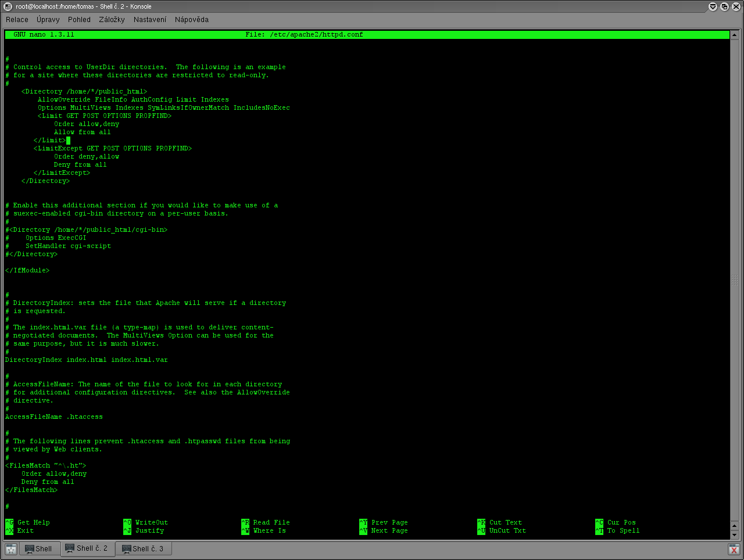Viewport: 744px width, 560px height.
Task: Click the '<Limit GET POST OPTIONS PROPFIND>' line
Action: click(x=105, y=116)
